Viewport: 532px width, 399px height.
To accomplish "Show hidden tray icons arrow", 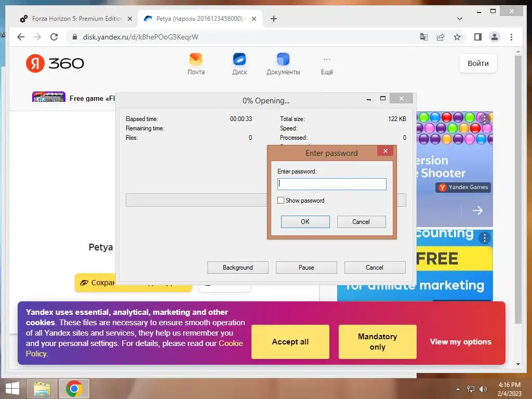I will (458, 389).
